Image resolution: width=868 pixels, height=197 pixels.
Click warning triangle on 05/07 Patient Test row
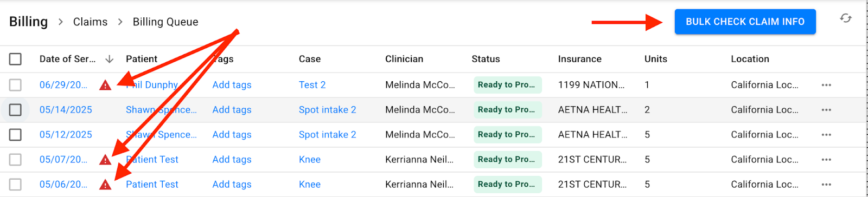105,160
